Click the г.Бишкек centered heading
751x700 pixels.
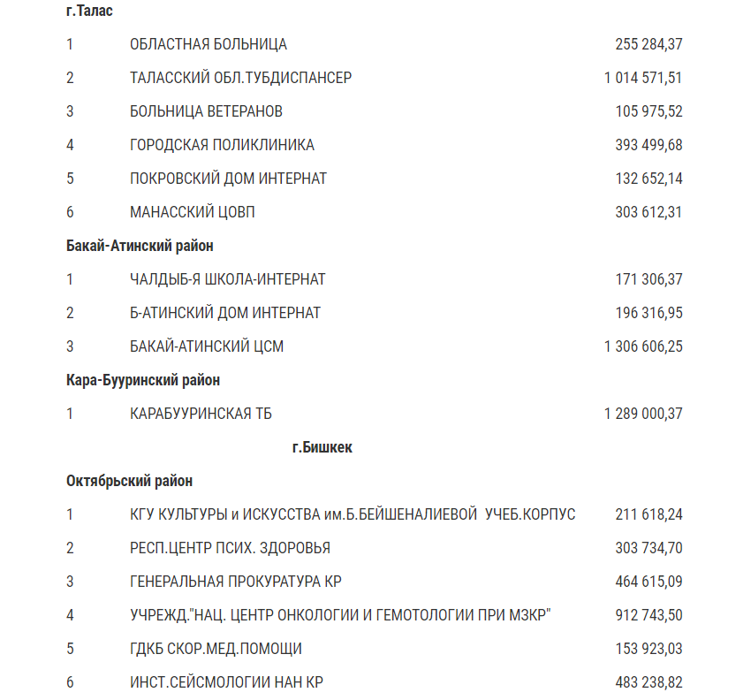click(x=322, y=447)
